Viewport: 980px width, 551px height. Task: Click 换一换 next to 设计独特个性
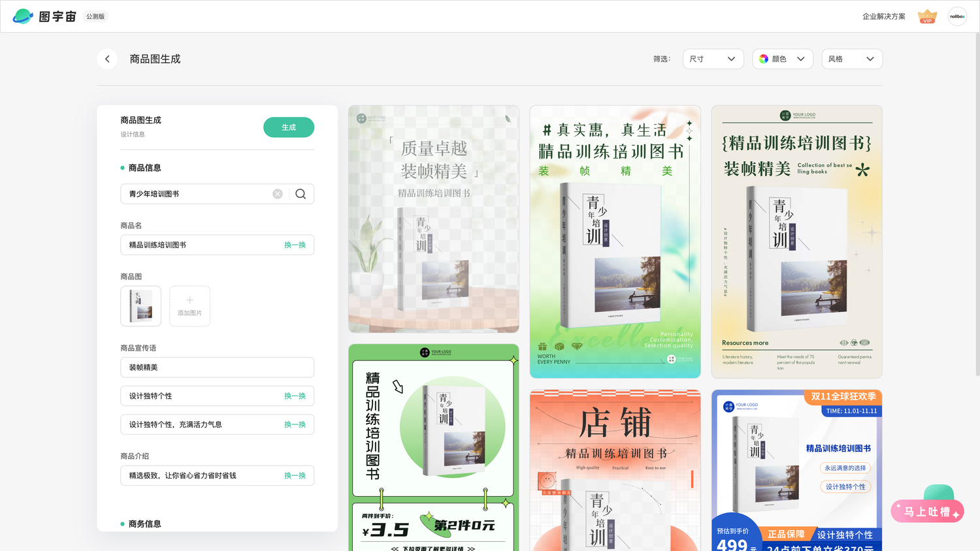(295, 396)
